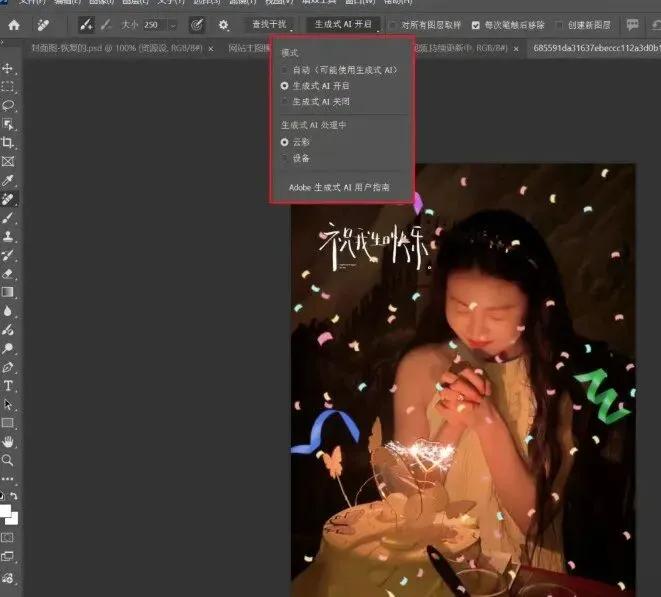661x597 pixels.
Task: Select the Eyedropper tool
Action: [8, 180]
